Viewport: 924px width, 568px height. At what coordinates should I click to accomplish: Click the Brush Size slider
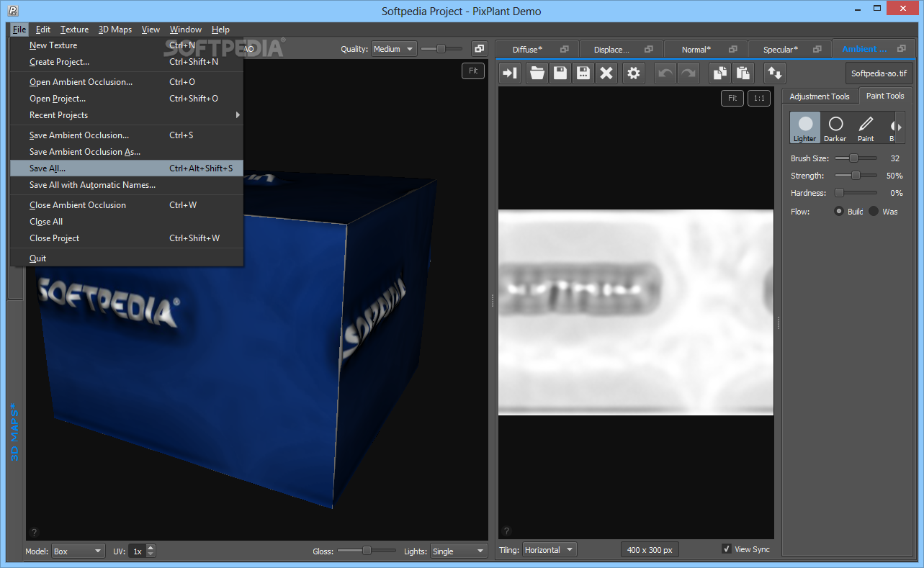[x=856, y=158]
